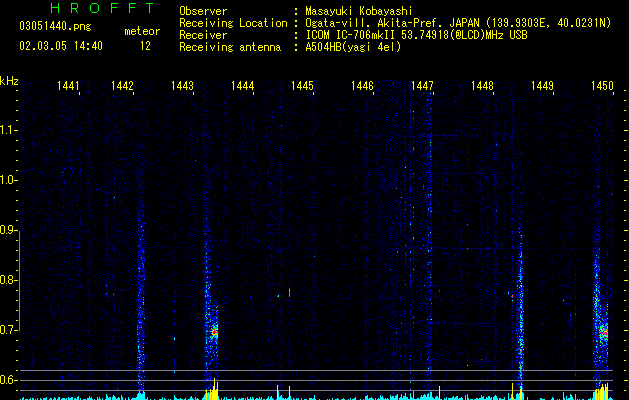
Task: Click the Ogata-vill. Akita-Pref. JAPAN location text
Action: 458,23
